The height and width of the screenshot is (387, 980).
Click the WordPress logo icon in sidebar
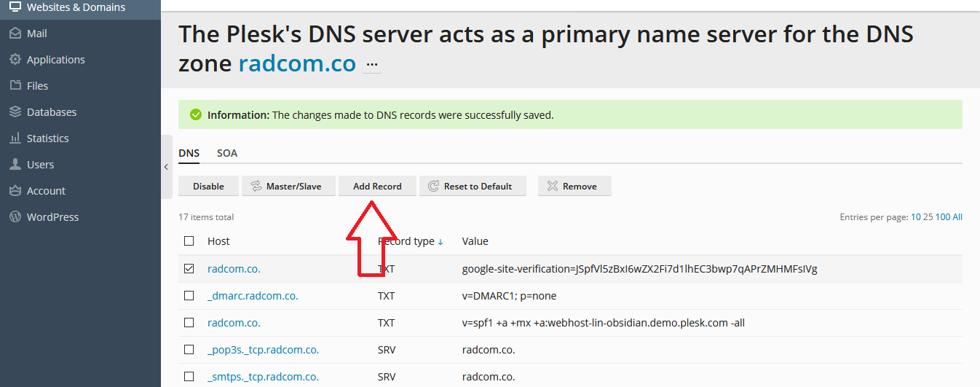15,217
